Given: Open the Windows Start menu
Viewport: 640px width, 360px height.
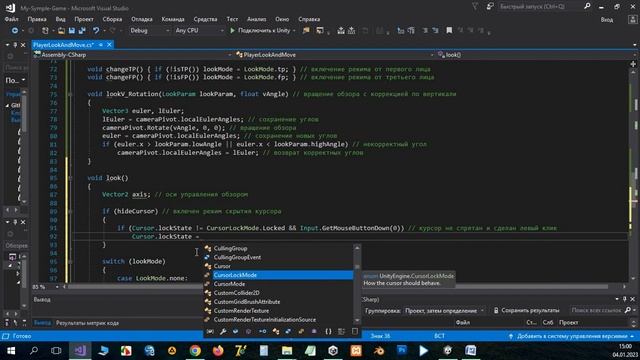Looking at the screenshot, I should point(11,351).
